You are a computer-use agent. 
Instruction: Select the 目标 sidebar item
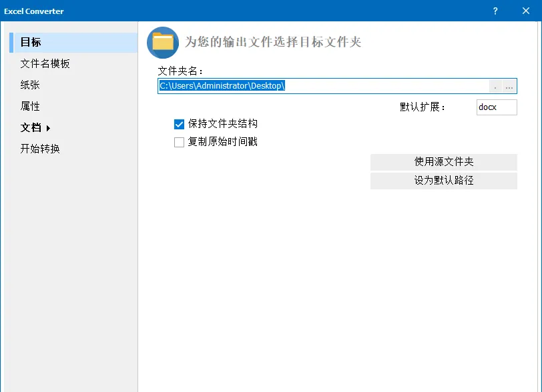pos(73,43)
